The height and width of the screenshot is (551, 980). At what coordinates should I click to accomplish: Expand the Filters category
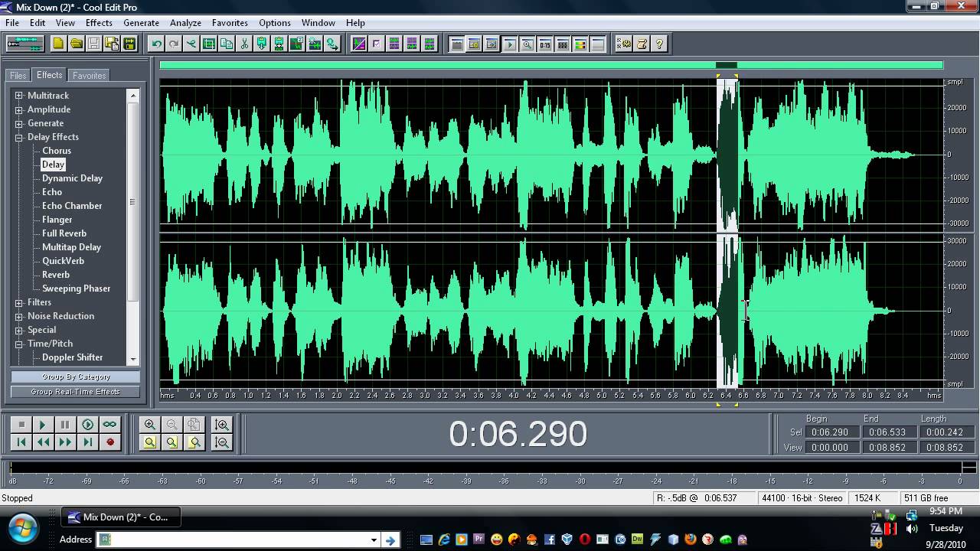19,302
